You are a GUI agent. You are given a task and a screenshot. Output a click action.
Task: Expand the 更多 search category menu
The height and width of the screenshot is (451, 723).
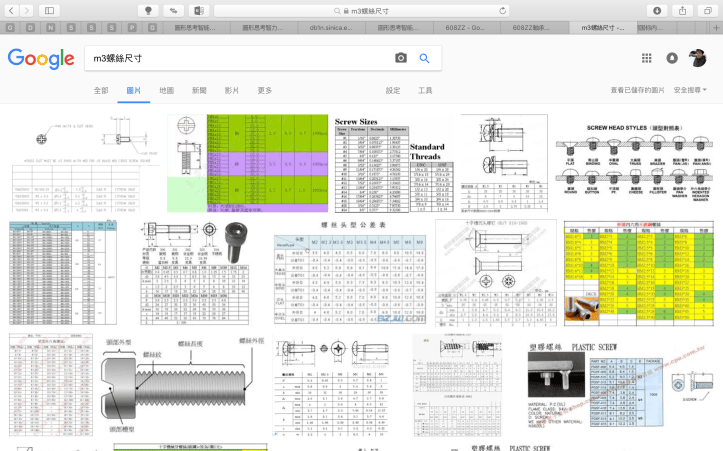click(x=264, y=90)
